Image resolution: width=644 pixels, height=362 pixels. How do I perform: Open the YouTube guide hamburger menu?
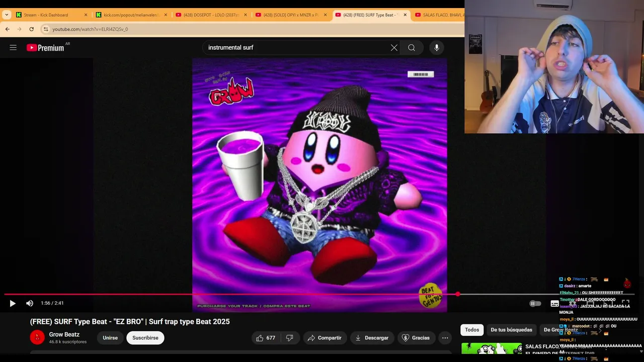[x=13, y=48]
